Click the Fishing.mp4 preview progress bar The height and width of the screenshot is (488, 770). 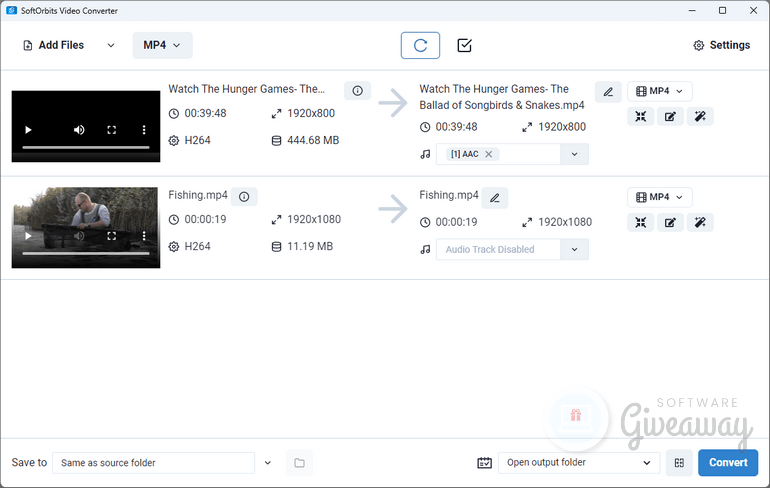(86, 253)
